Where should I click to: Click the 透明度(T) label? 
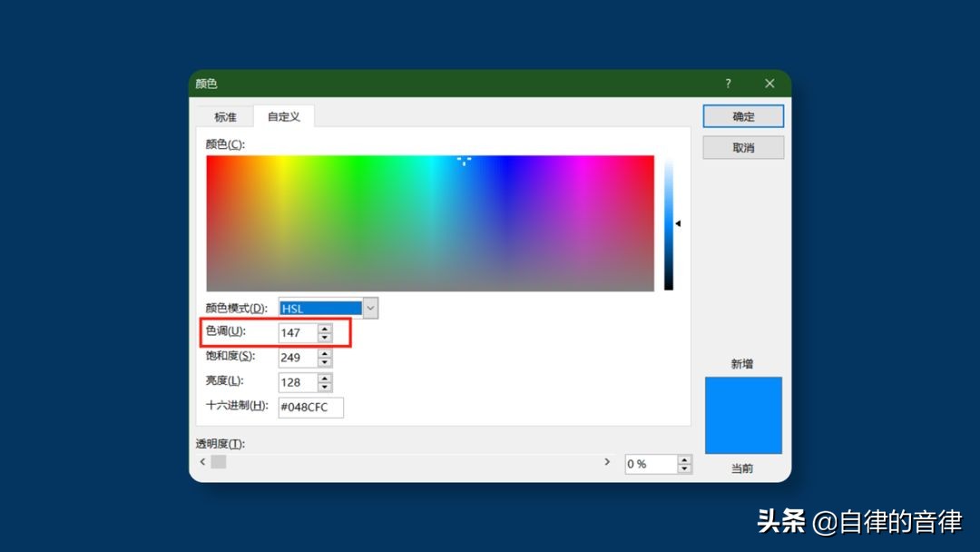220,444
